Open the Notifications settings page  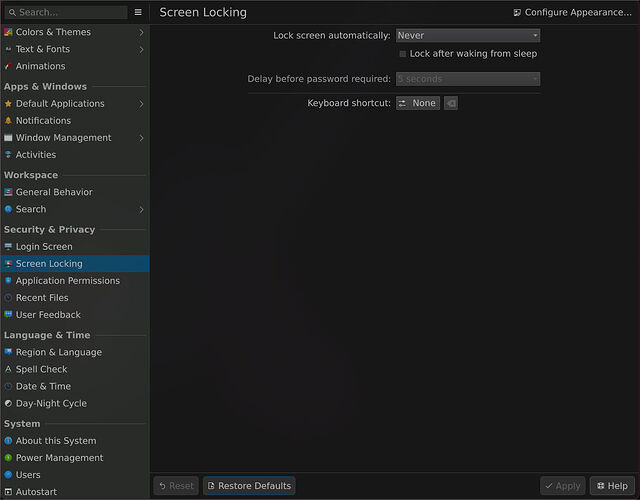coord(75,121)
